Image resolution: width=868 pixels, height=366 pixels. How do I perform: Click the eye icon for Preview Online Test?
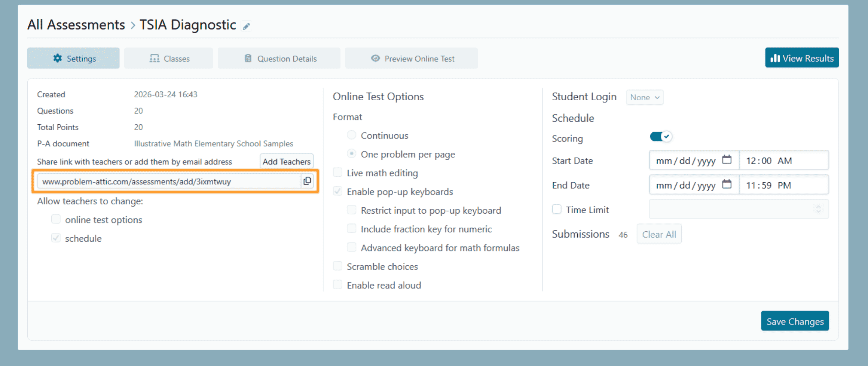tap(375, 58)
